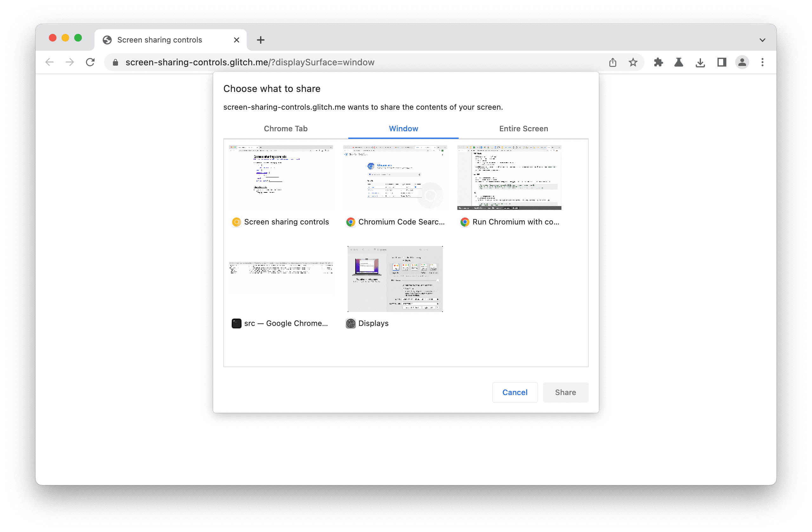Click Cancel to dismiss the dialog
Image resolution: width=812 pixels, height=532 pixels.
pos(514,391)
